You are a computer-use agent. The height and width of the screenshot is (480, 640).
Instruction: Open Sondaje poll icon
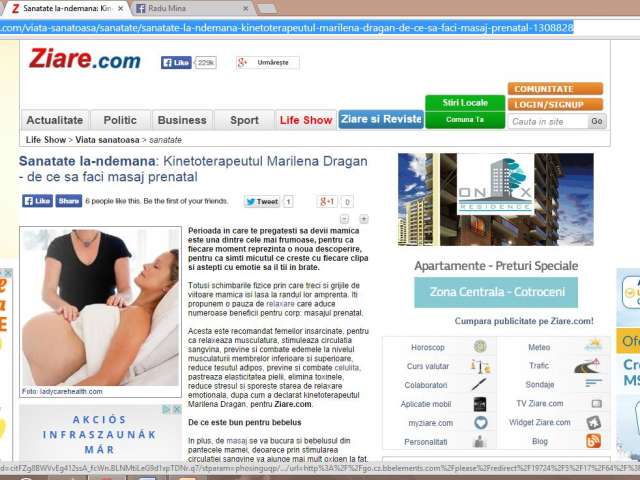click(593, 383)
